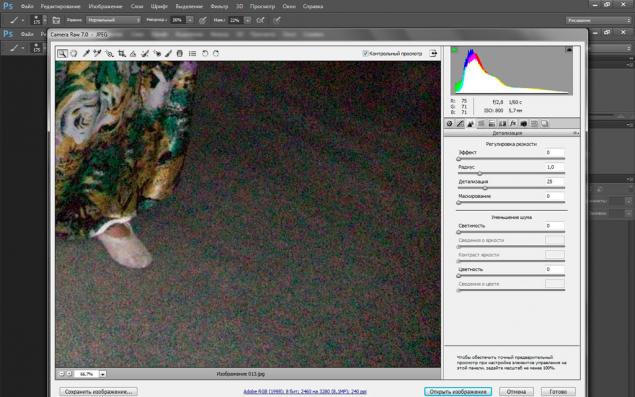
Task: Open the brush blend mode dropdown
Action: [113, 20]
